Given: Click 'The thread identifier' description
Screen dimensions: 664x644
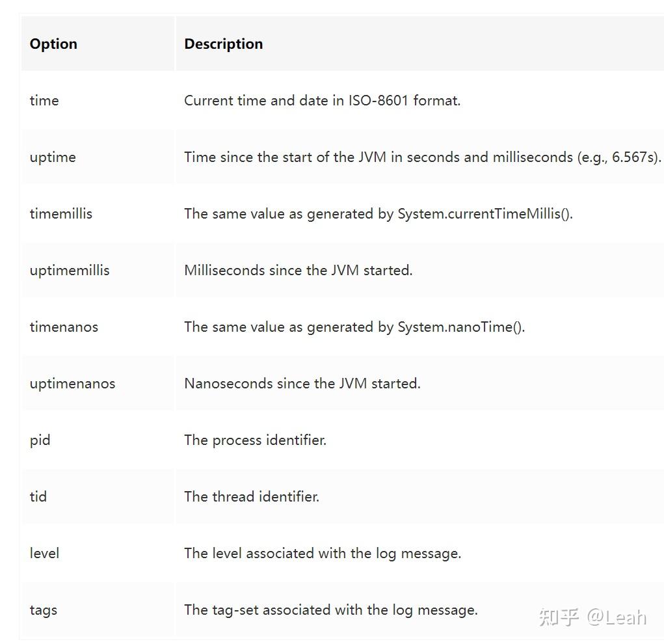Looking at the screenshot, I should pos(251,496).
